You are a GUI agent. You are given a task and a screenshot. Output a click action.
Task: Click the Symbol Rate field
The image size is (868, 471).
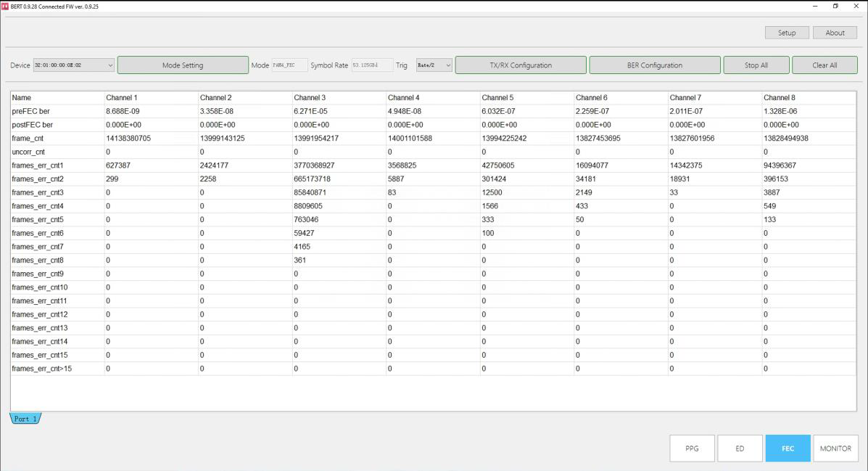click(x=372, y=65)
